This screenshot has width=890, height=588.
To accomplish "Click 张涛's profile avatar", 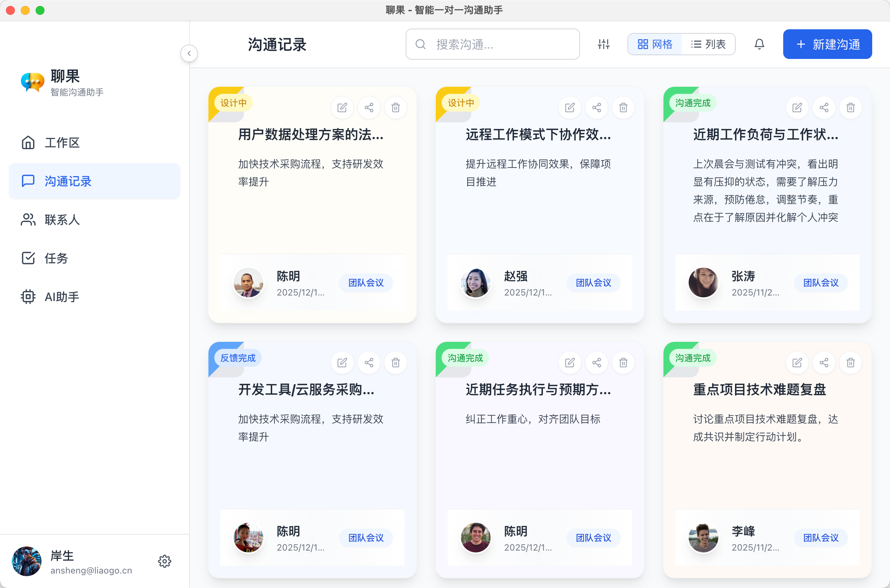I will point(703,283).
